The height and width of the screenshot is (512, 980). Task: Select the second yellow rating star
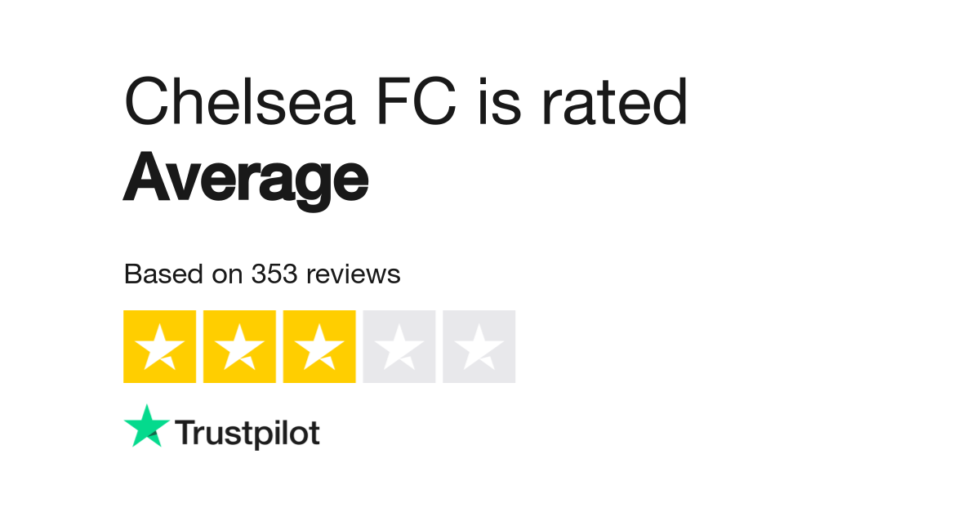tap(239, 346)
